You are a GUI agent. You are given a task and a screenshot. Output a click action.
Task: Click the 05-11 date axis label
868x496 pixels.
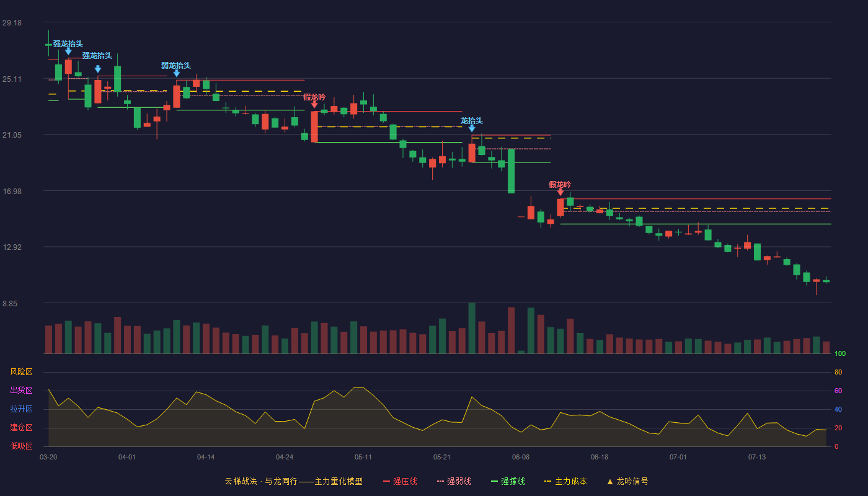click(363, 457)
